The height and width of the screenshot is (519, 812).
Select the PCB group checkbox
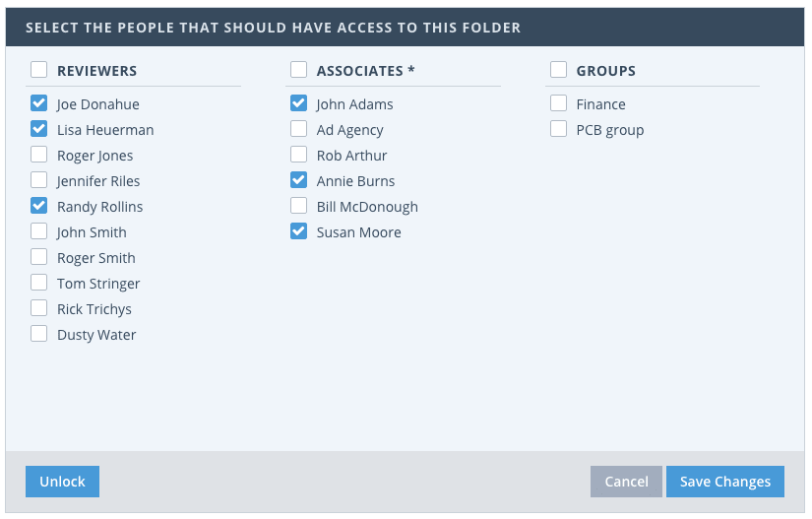point(558,128)
